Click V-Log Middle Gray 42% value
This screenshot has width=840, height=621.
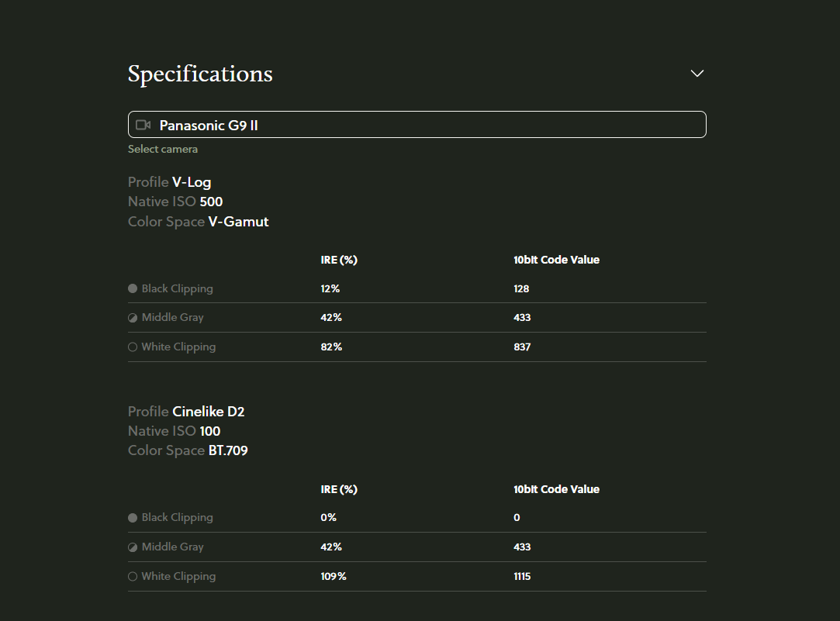(x=331, y=317)
